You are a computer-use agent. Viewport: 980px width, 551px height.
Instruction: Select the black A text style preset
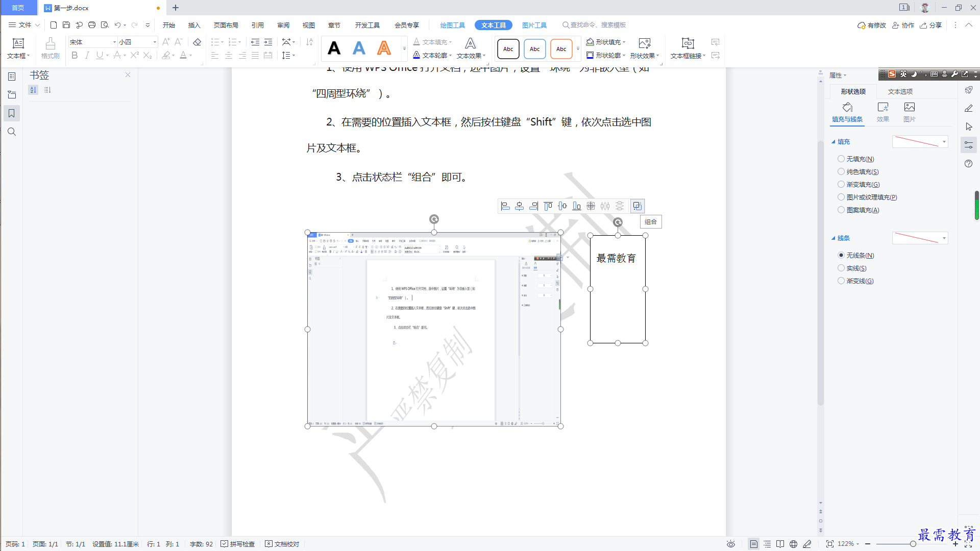[x=334, y=48]
